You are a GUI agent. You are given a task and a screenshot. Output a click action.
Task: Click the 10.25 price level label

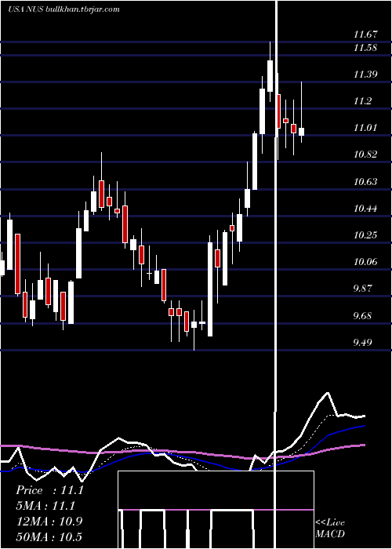click(365, 235)
